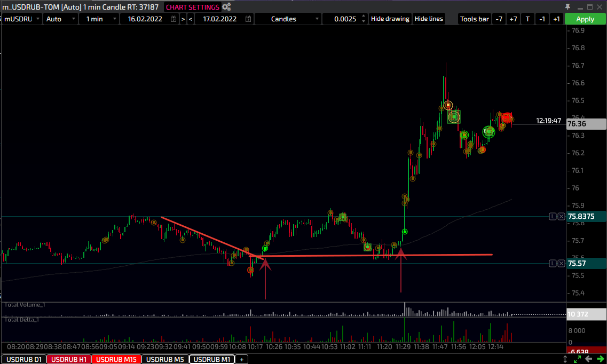The image size is (607, 364).
Task: Toggle the Tools bar button
Action: point(474,19)
